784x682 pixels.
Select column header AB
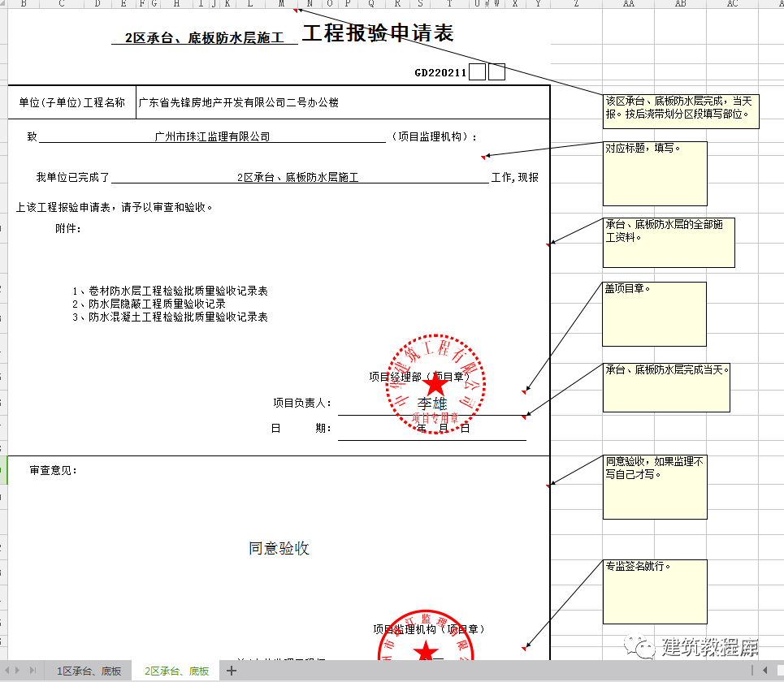coord(680,3)
